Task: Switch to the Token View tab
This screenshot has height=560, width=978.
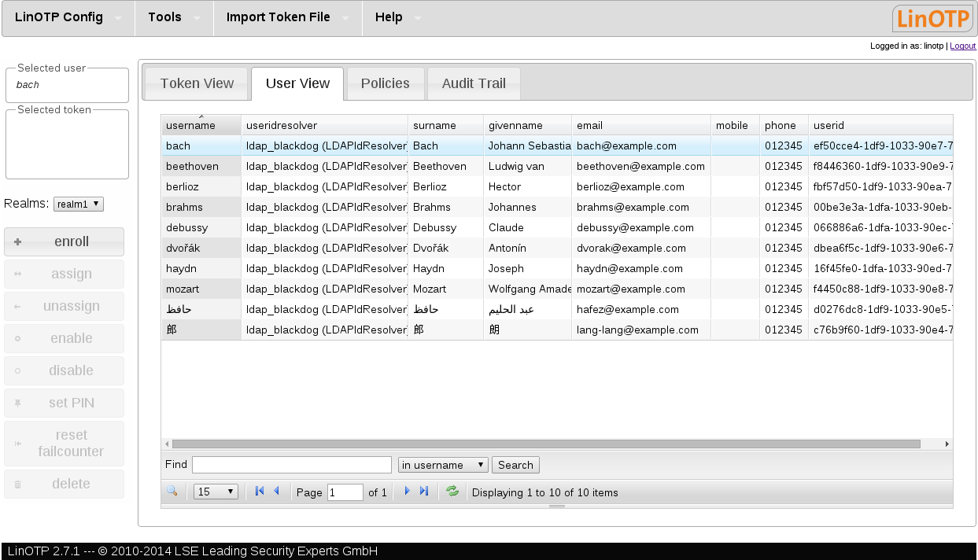Action: [x=197, y=83]
